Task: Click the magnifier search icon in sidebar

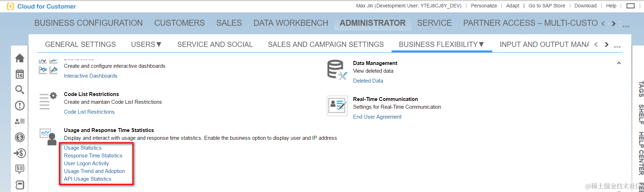Action: (20, 90)
